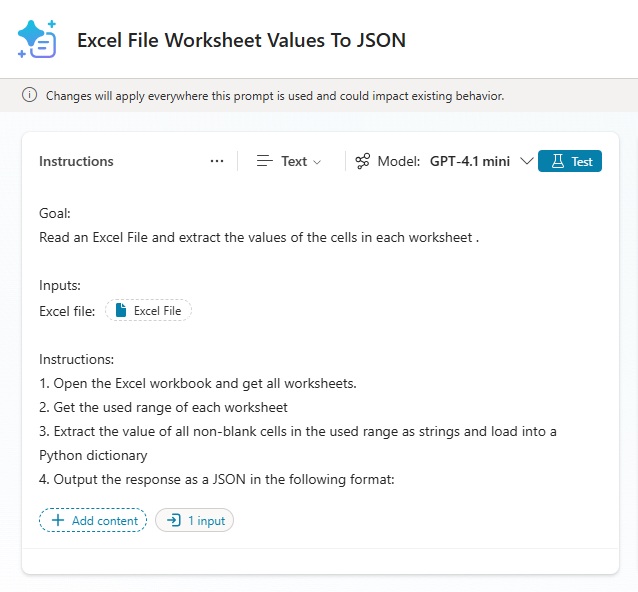Click the model network icon

pos(363,161)
